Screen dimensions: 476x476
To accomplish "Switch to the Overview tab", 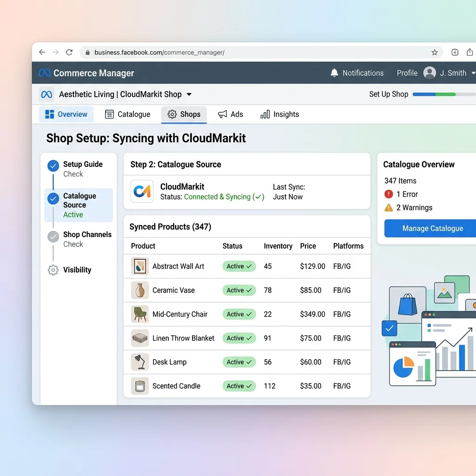I will [66, 114].
